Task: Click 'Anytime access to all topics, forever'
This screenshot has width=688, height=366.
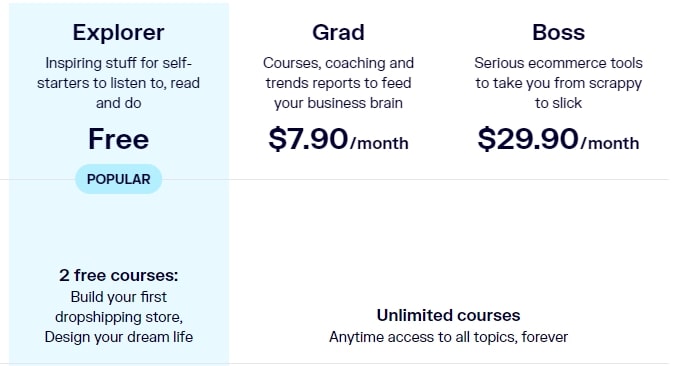Action: (x=448, y=337)
